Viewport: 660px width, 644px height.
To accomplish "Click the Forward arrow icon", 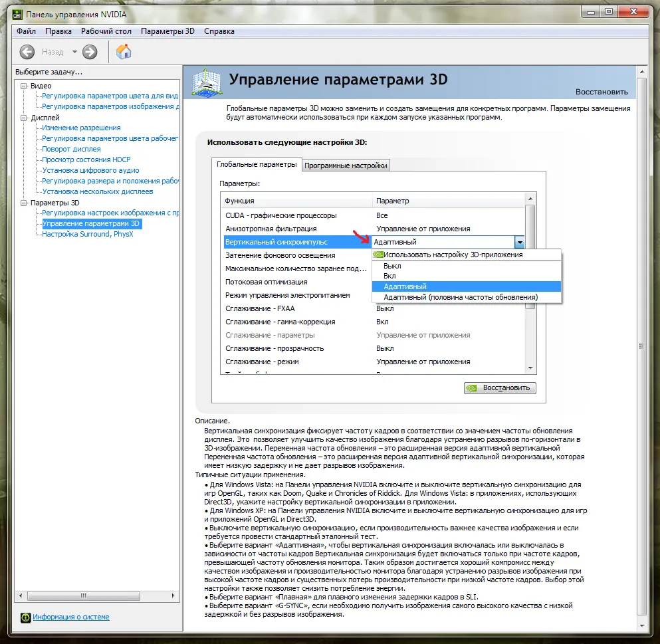I will pyautogui.click(x=90, y=53).
